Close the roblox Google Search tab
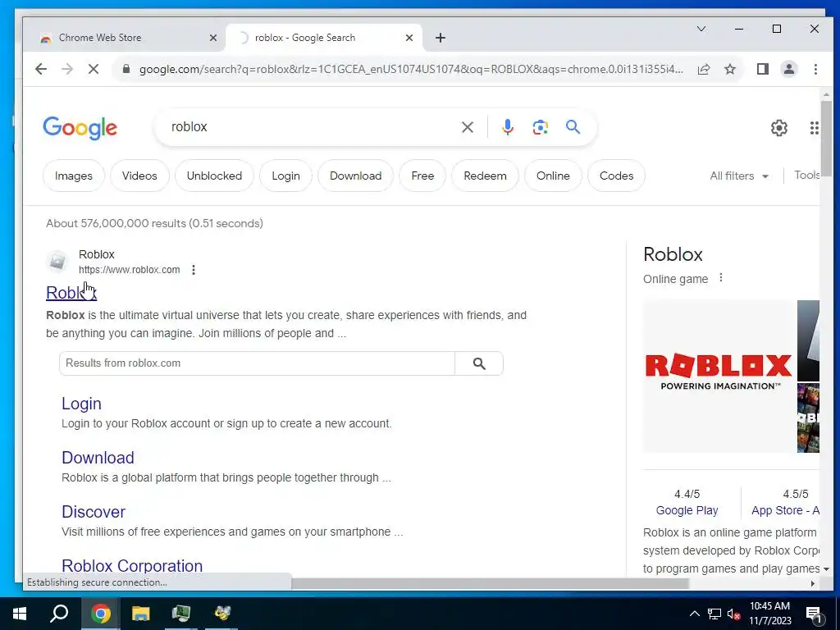The width and height of the screenshot is (840, 630). tap(409, 38)
